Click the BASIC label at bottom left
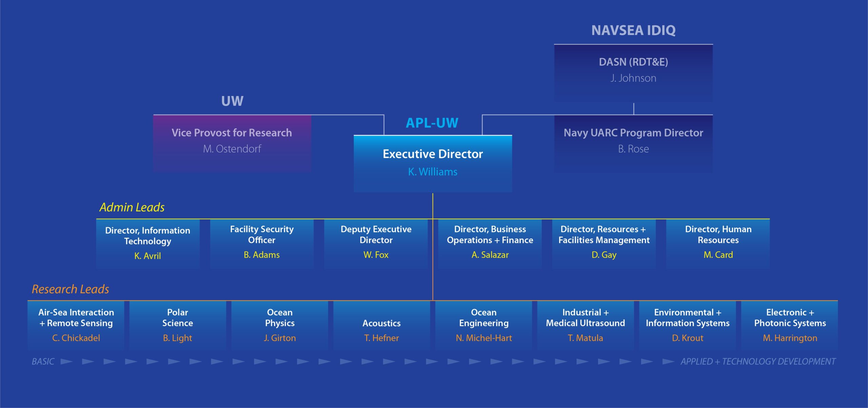The image size is (868, 408). [43, 362]
